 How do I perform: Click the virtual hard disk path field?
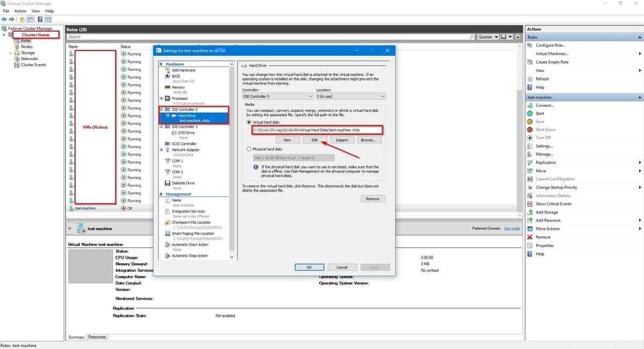tap(317, 130)
